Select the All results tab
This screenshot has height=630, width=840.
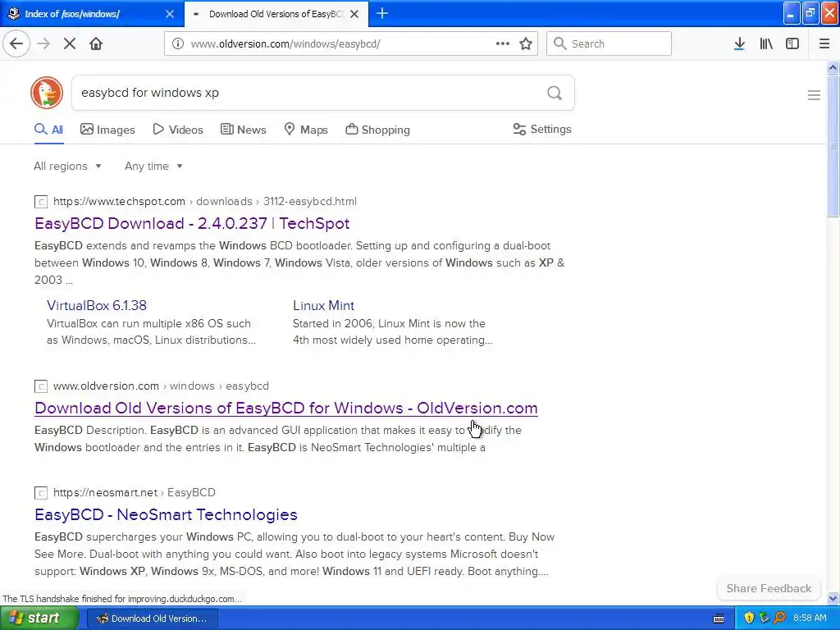click(48, 130)
